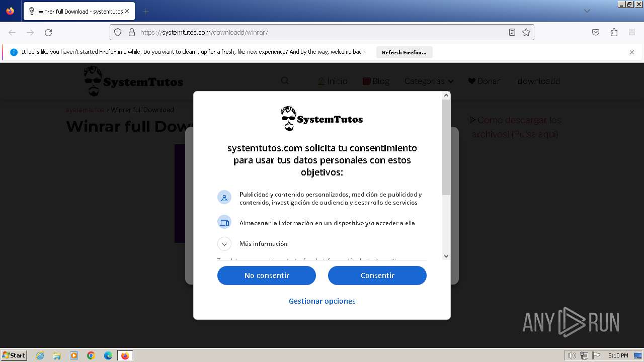The width and height of the screenshot is (644, 362).
Task: Close the Winrar full Download tab
Action: pyautogui.click(x=127, y=11)
